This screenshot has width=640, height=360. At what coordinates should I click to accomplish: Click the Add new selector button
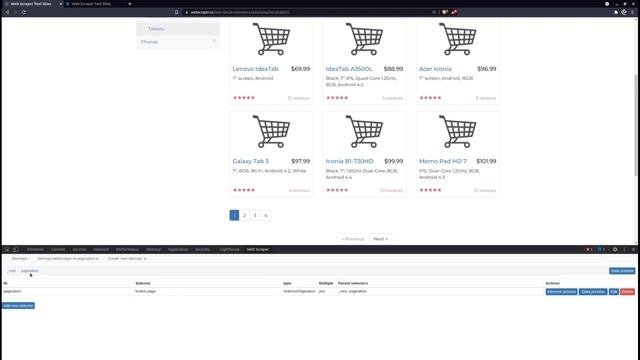coord(18,306)
